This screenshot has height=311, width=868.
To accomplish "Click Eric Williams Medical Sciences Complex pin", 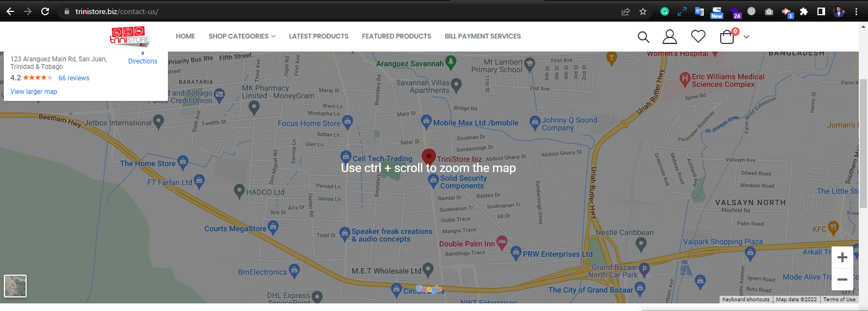I will [x=685, y=79].
